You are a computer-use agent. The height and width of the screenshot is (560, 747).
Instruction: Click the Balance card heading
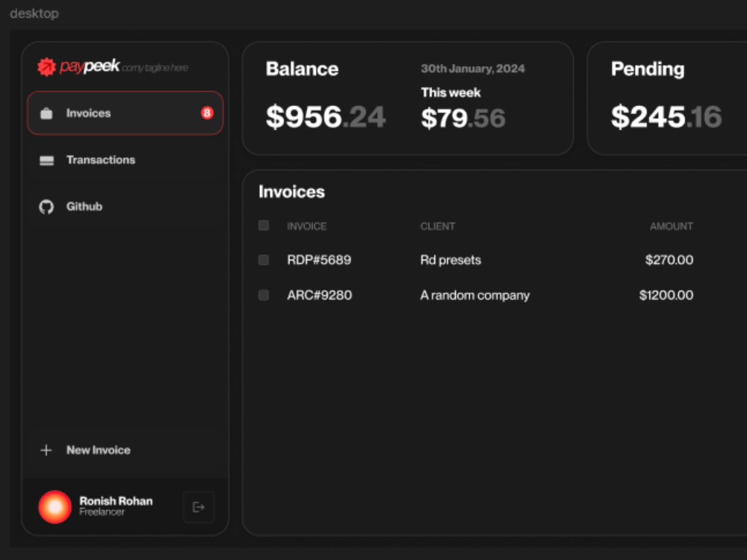click(302, 69)
